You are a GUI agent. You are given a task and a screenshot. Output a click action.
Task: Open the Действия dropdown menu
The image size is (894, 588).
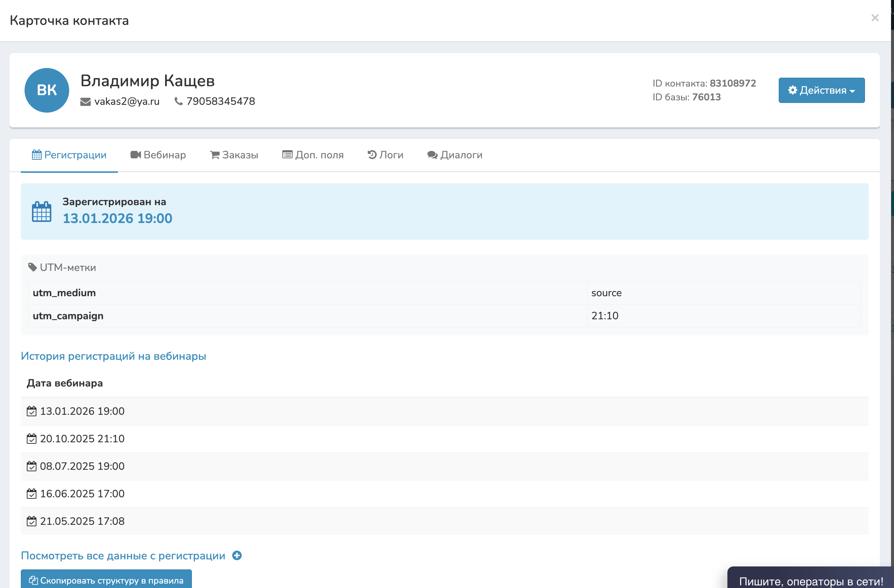[x=821, y=90]
